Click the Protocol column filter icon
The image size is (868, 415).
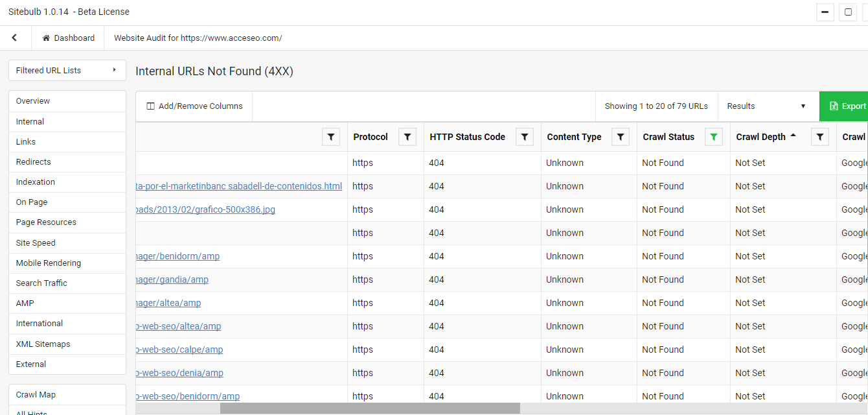tap(407, 137)
